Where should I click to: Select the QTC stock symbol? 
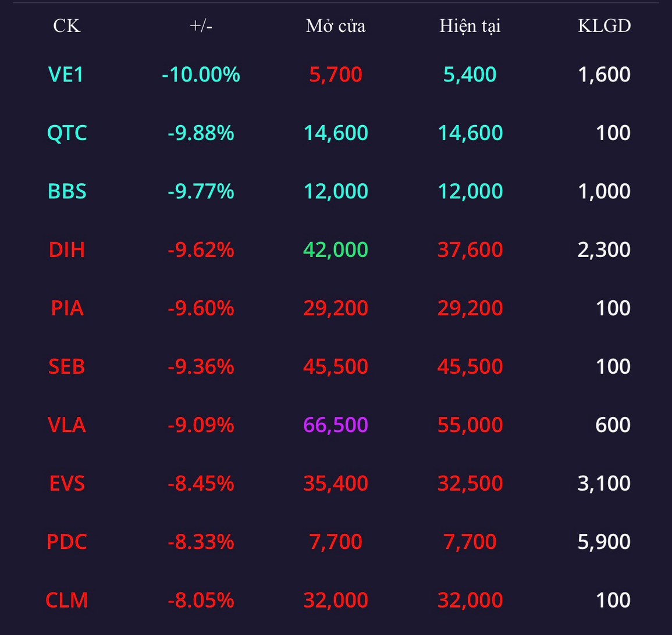[67, 133]
